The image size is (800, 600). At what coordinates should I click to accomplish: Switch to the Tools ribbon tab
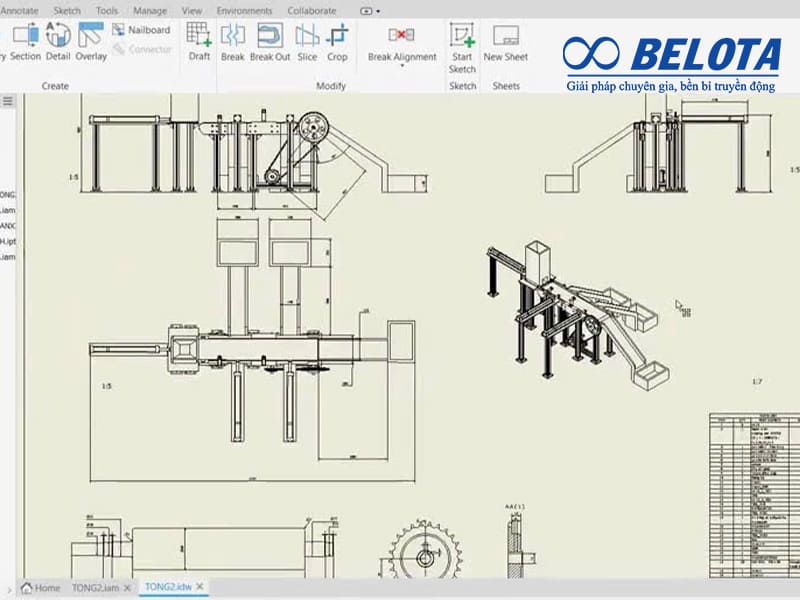pyautogui.click(x=105, y=11)
